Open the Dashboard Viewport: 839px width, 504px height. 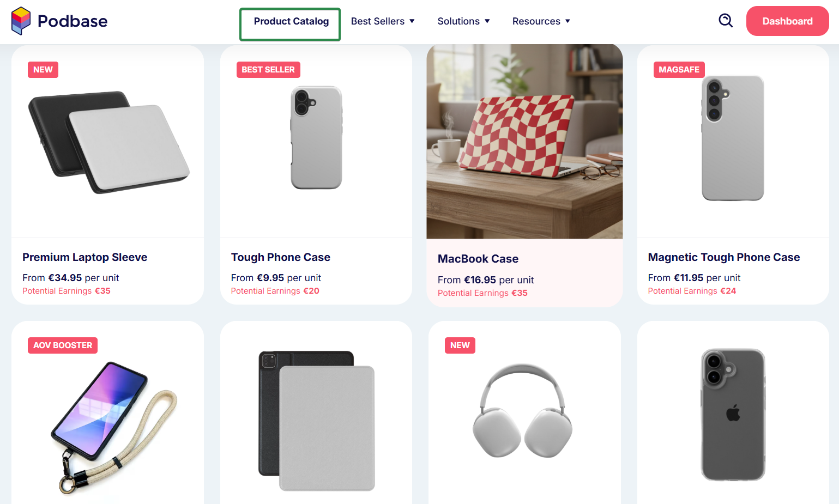(787, 21)
